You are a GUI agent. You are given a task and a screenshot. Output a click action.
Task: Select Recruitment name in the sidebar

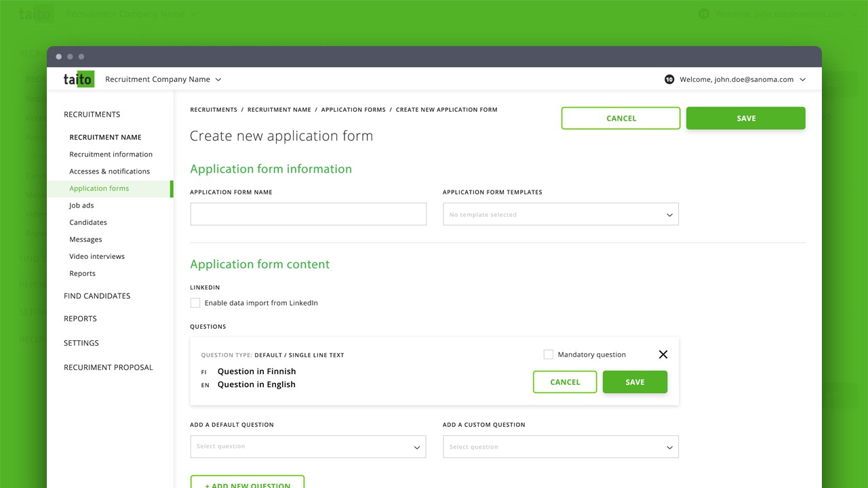(106, 137)
